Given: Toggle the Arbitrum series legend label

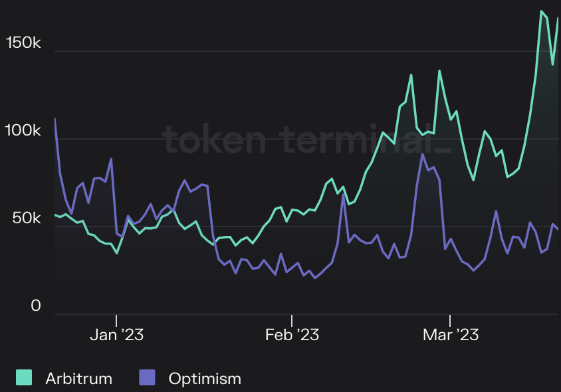Looking at the screenshot, I should tap(78, 379).
